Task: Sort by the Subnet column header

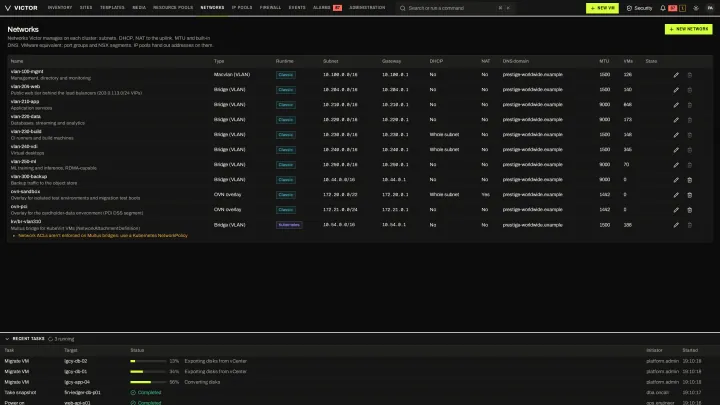Action: 330,61
